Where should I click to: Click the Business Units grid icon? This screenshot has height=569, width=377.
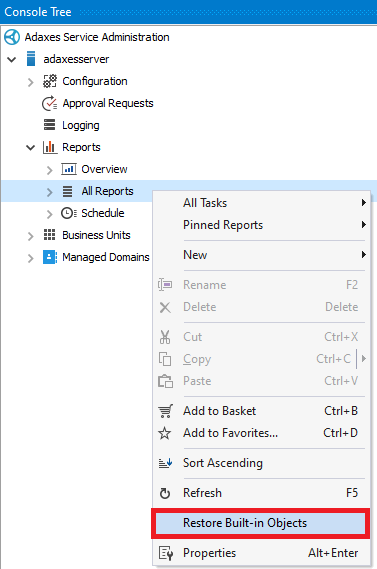49,235
